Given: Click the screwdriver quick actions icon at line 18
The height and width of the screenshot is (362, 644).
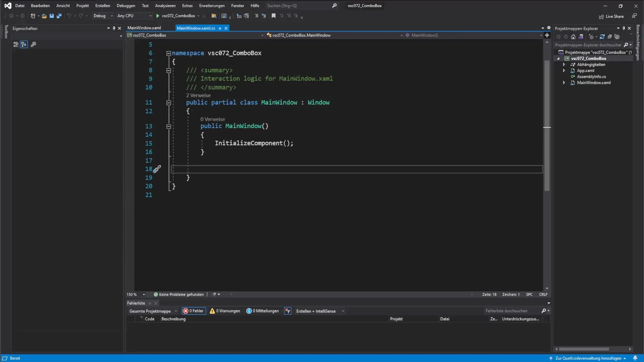Looking at the screenshot, I should point(157,169).
